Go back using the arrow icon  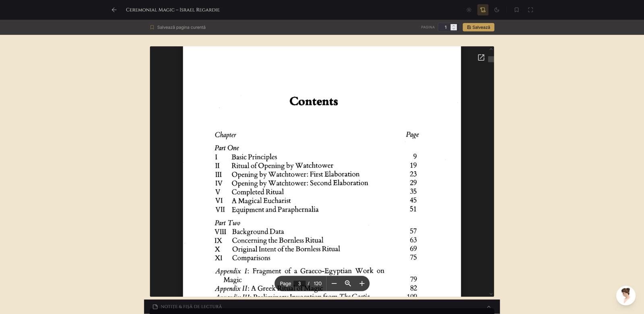click(x=114, y=10)
